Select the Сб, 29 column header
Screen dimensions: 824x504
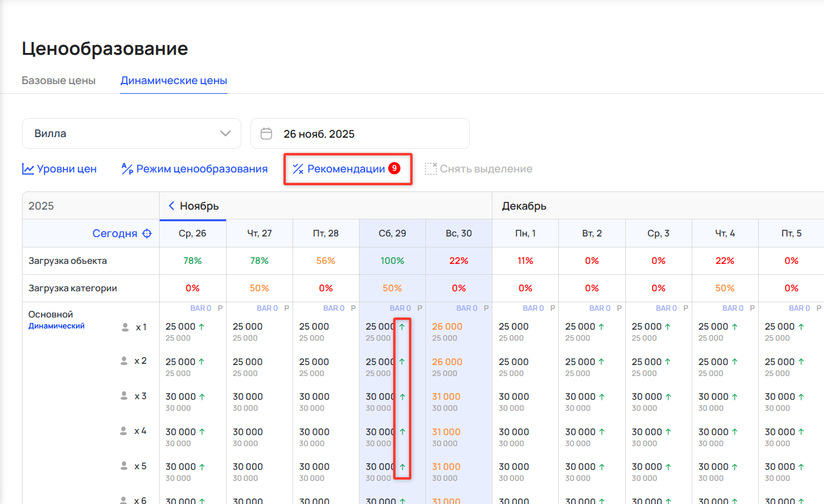[x=392, y=233]
